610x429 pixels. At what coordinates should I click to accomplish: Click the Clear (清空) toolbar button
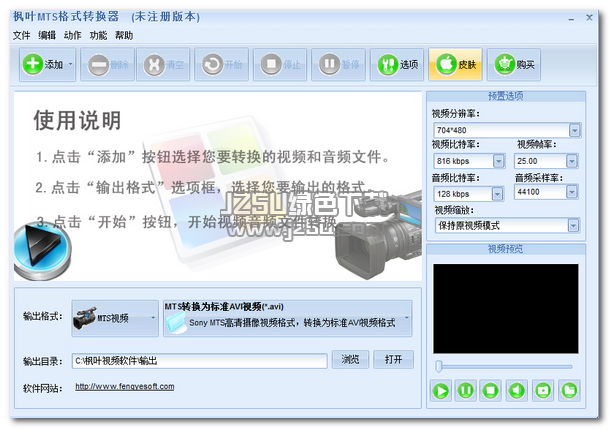tap(163, 64)
